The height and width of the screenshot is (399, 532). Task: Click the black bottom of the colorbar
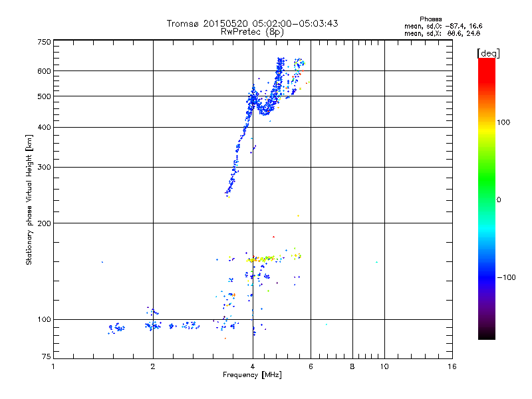tap(487, 334)
